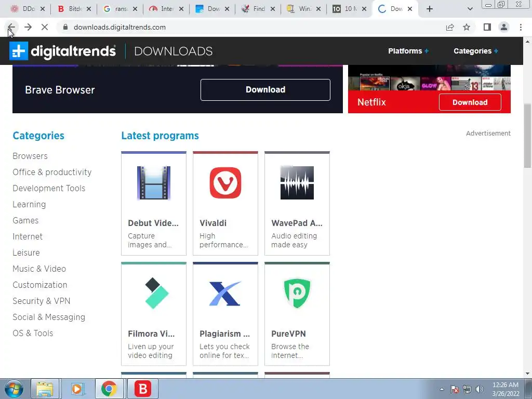Click the volume speaker tray icon
Image resolution: width=532 pixels, height=399 pixels.
click(480, 389)
